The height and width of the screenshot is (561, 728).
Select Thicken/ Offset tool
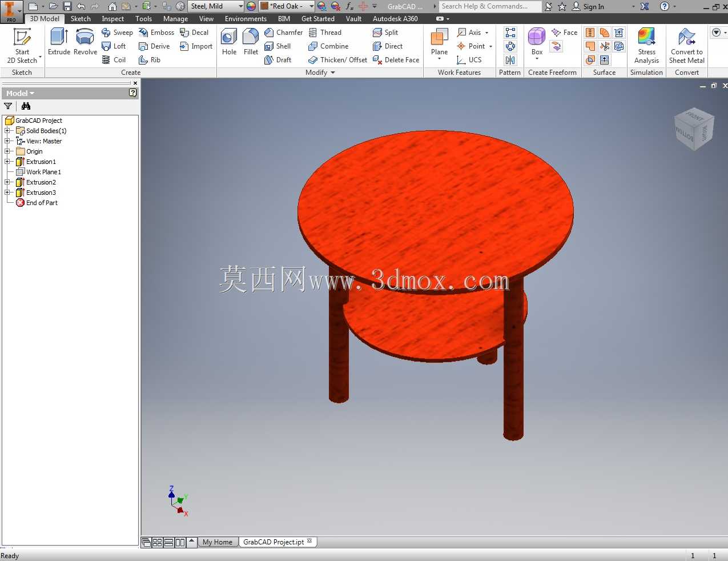337,60
